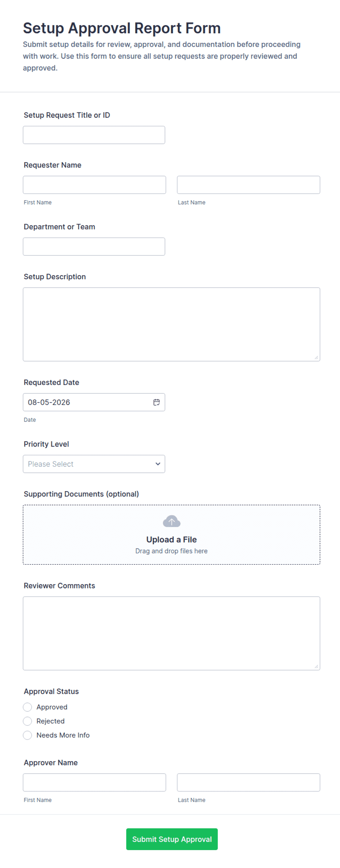Click Upload a File area

[171, 535]
